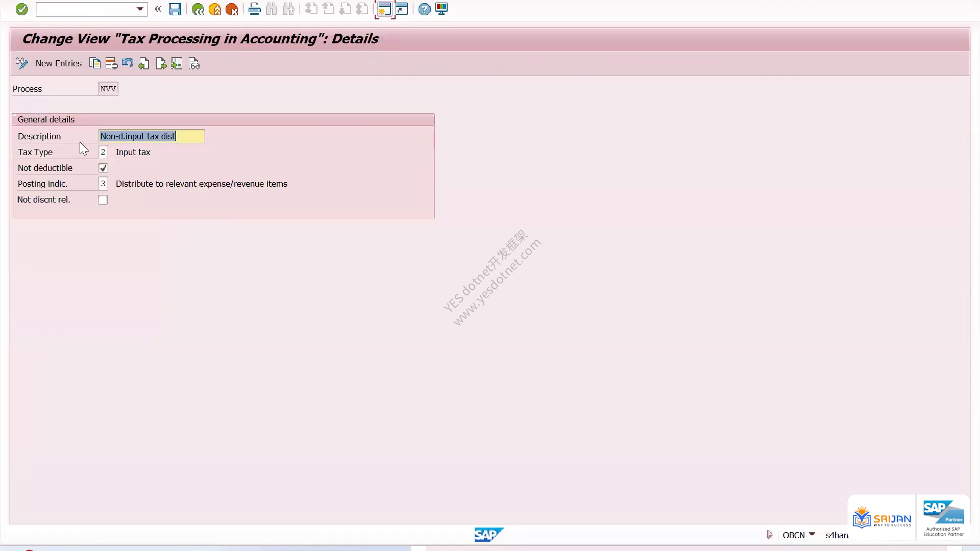Image resolution: width=980 pixels, height=551 pixels.
Task: Go back with the green Back icon
Action: [198, 9]
